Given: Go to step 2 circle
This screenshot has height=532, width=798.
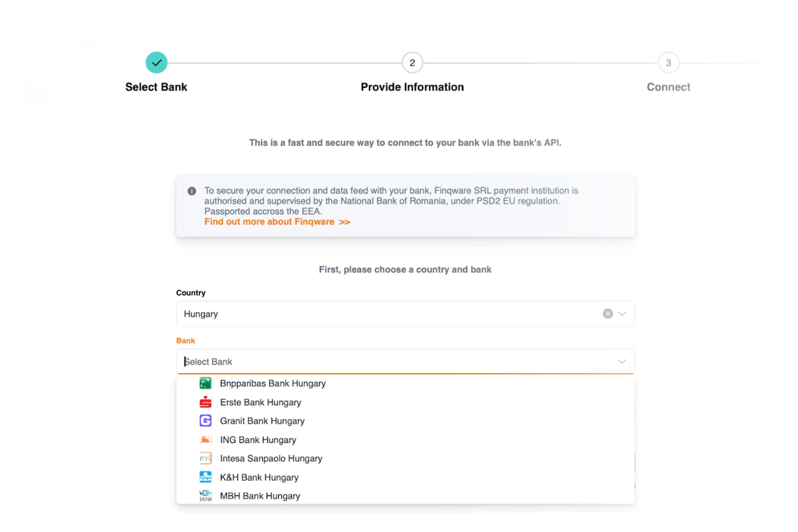Looking at the screenshot, I should coord(412,63).
